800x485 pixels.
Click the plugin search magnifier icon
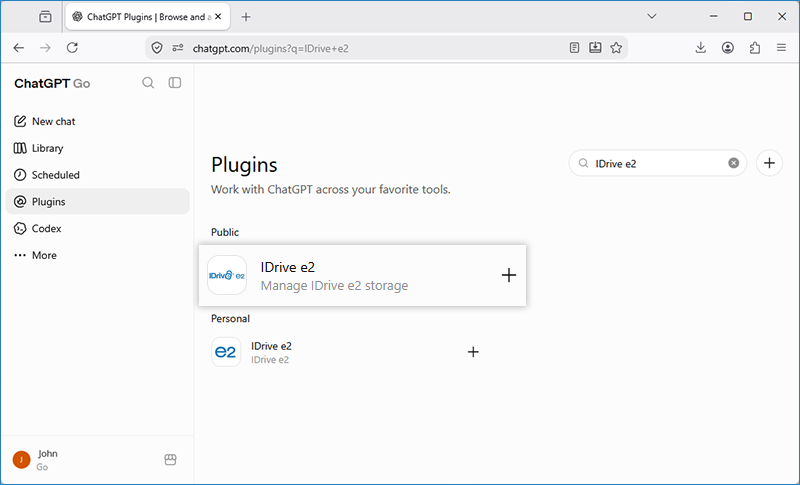(x=583, y=163)
